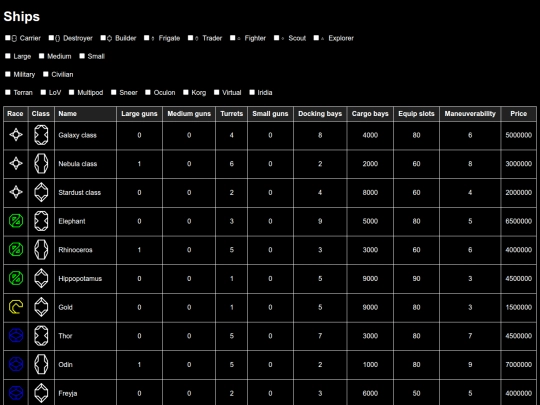Click the Price column header

[519, 114]
